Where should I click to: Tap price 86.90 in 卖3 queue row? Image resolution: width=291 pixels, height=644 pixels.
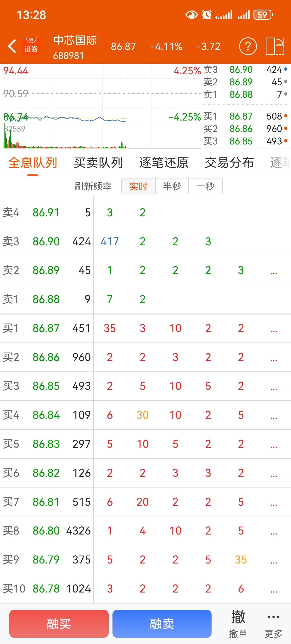click(46, 241)
